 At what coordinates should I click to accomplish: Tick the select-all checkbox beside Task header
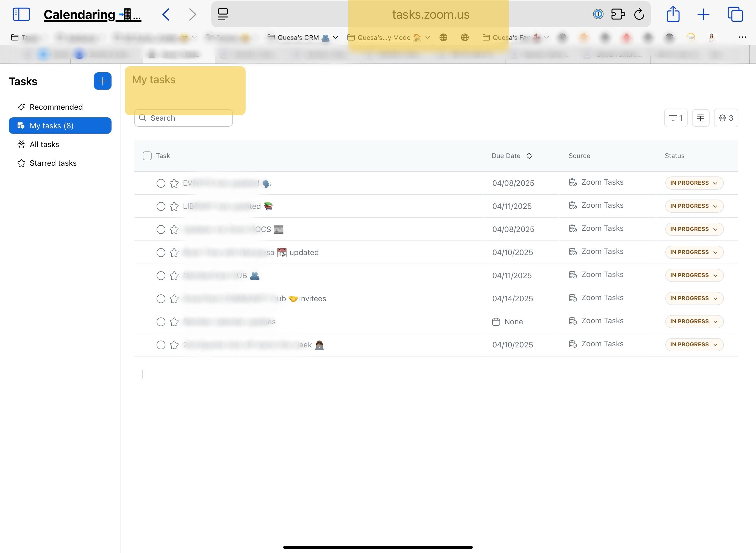[147, 156]
